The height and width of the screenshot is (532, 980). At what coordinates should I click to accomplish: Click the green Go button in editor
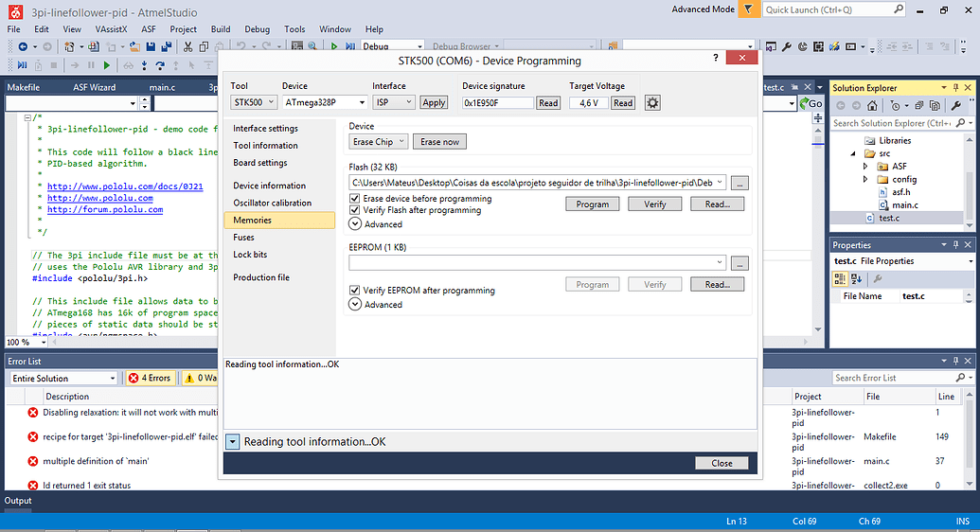click(x=811, y=103)
